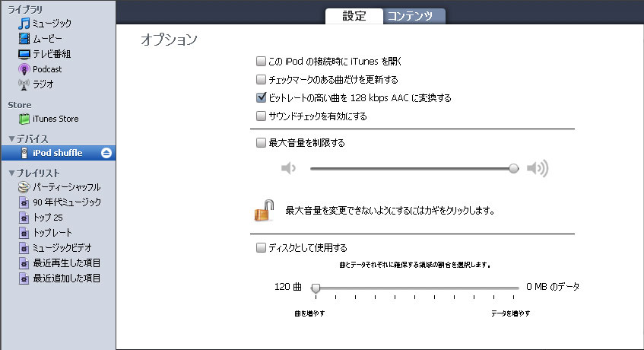Click the padlock to lock maximum volume
644x350 pixels.
click(264, 211)
